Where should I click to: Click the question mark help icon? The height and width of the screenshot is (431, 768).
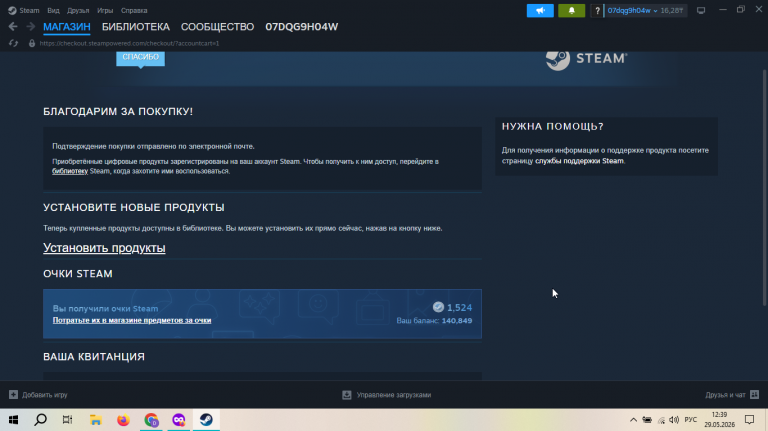click(597, 10)
